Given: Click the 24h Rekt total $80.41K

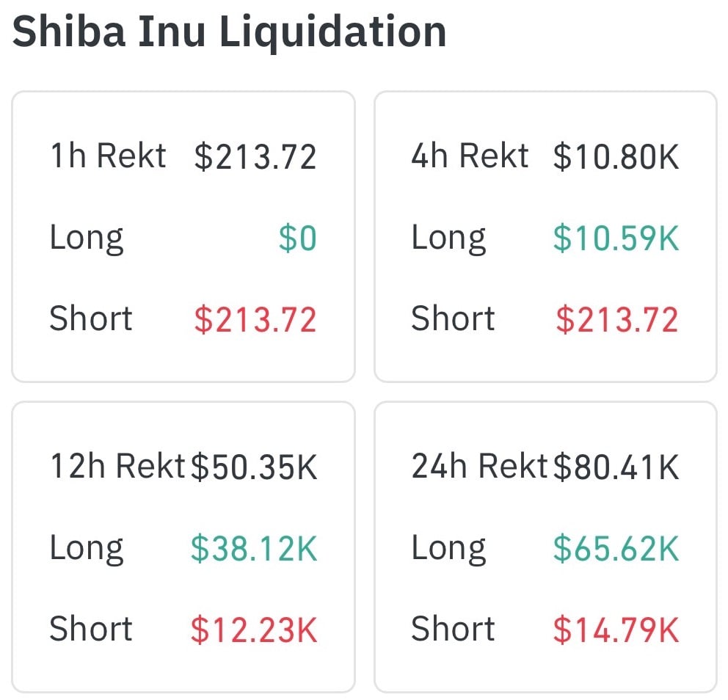Looking at the screenshot, I should point(616,467).
